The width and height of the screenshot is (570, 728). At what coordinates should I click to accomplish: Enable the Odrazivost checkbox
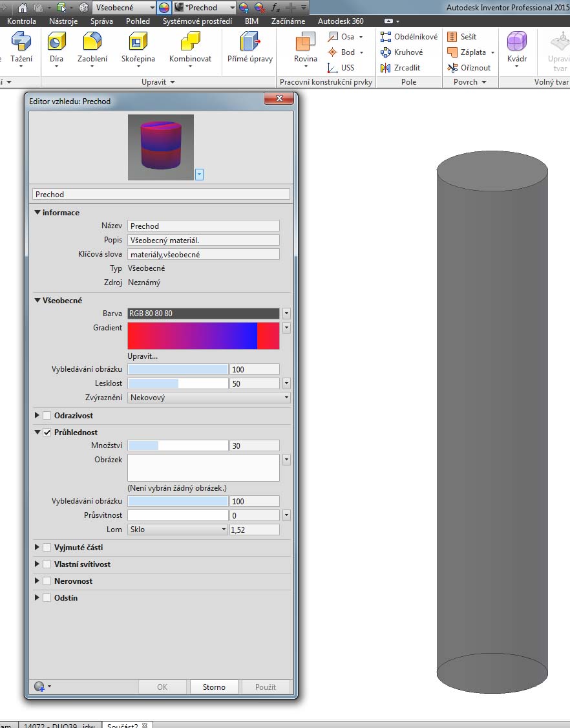click(x=47, y=416)
